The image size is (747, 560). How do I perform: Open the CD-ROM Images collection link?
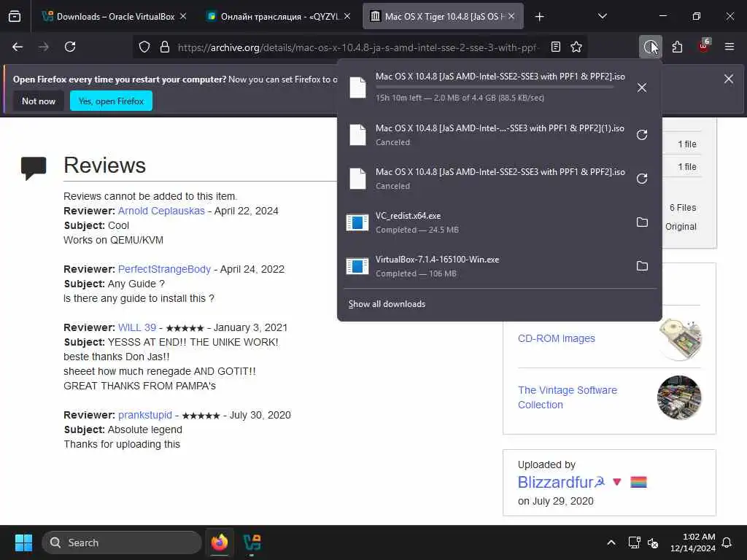click(x=556, y=338)
